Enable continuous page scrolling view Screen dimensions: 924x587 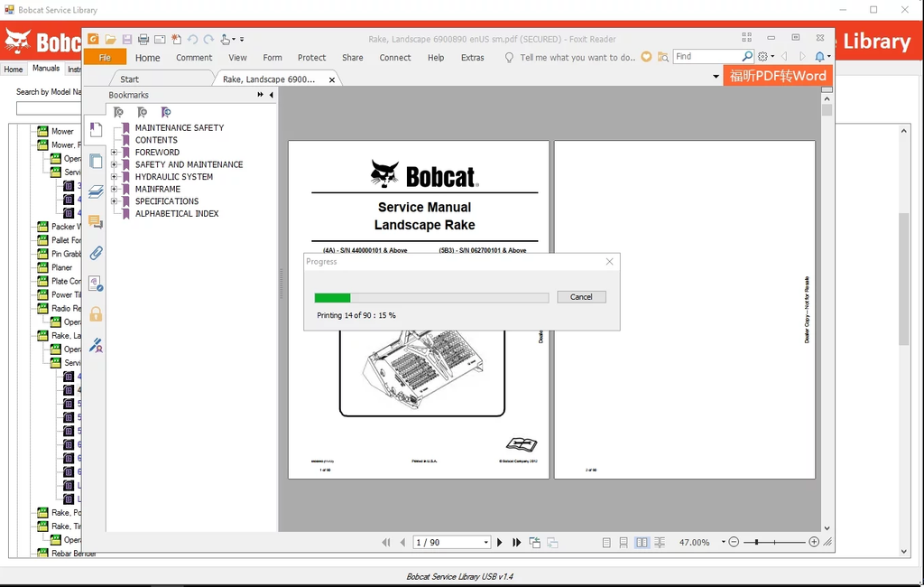[x=624, y=543]
